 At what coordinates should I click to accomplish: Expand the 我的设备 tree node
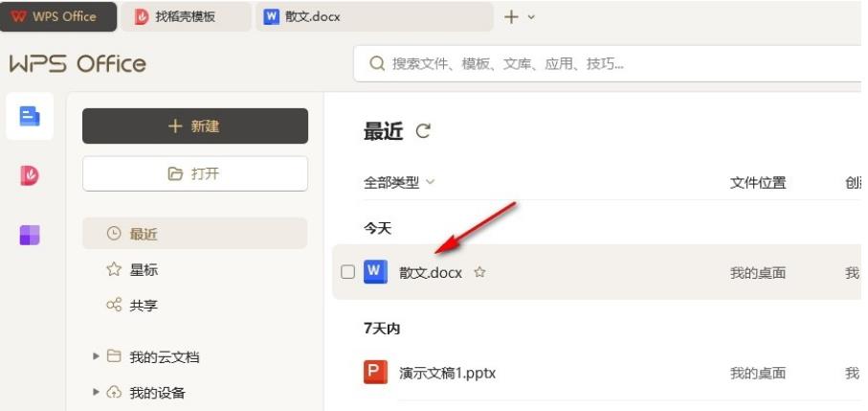97,392
